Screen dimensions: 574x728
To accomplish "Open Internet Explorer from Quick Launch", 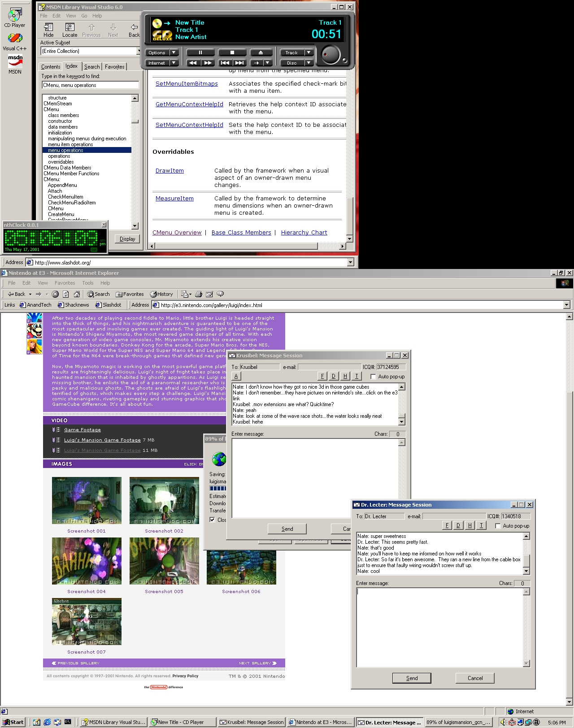I will [x=47, y=722].
